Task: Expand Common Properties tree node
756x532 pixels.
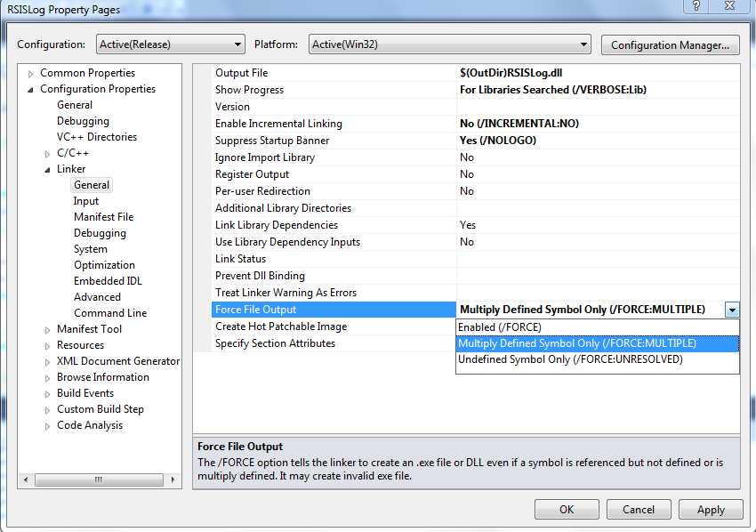Action: pyautogui.click(x=31, y=73)
